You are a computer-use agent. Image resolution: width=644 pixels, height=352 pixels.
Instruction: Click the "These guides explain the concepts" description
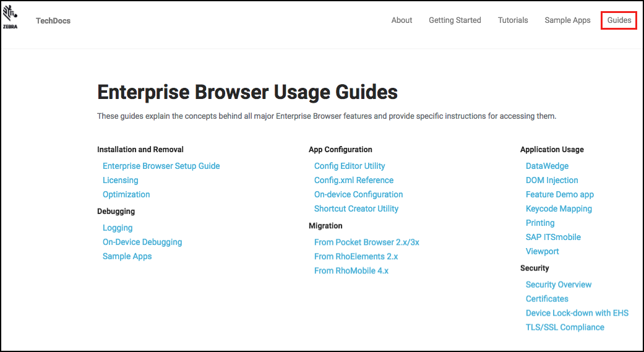point(327,116)
